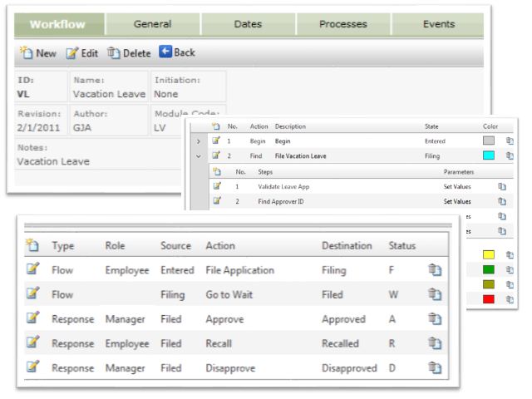Image resolution: width=532 pixels, height=399 pixels.
Task: Delete the row with olive swatch
Action: (x=510, y=284)
